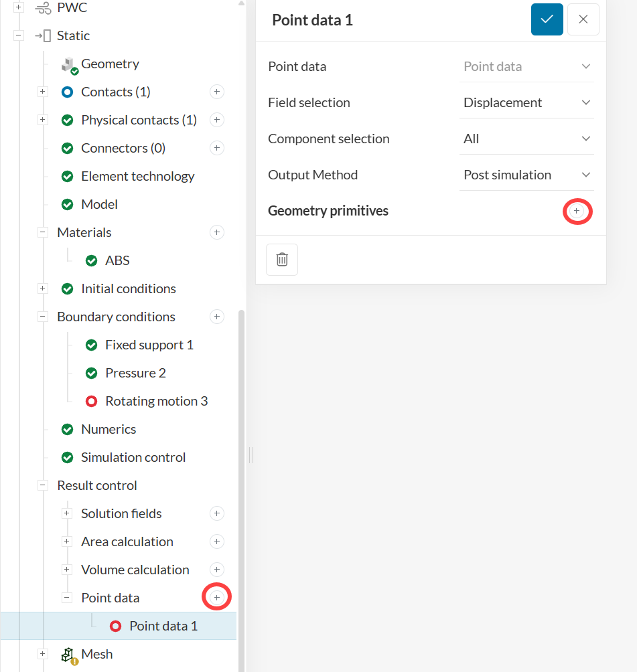Image resolution: width=637 pixels, height=672 pixels.
Task: Expand the Mesh tree node
Action: pyautogui.click(x=43, y=654)
